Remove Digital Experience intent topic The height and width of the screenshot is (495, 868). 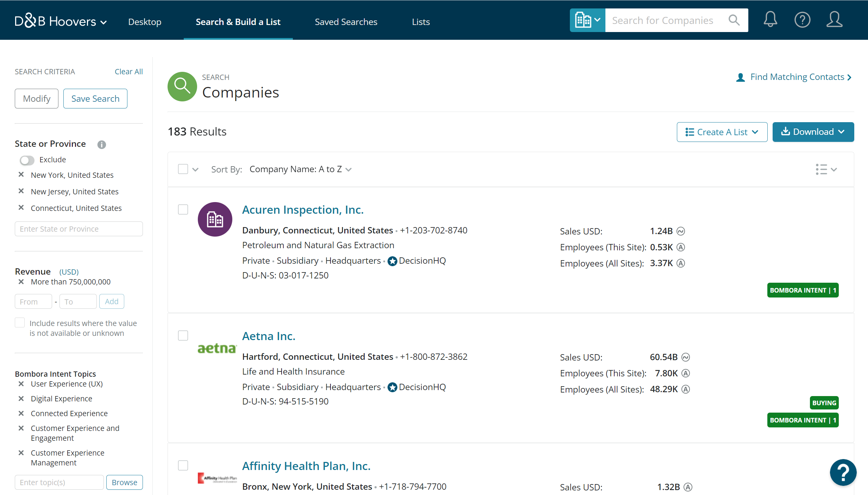21,399
